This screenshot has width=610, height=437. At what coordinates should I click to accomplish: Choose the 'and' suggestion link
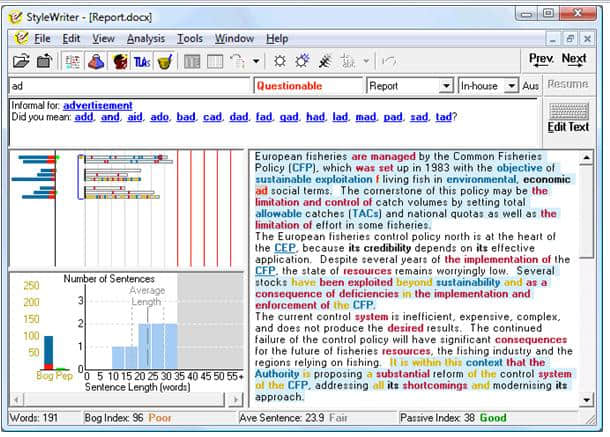[x=110, y=117]
